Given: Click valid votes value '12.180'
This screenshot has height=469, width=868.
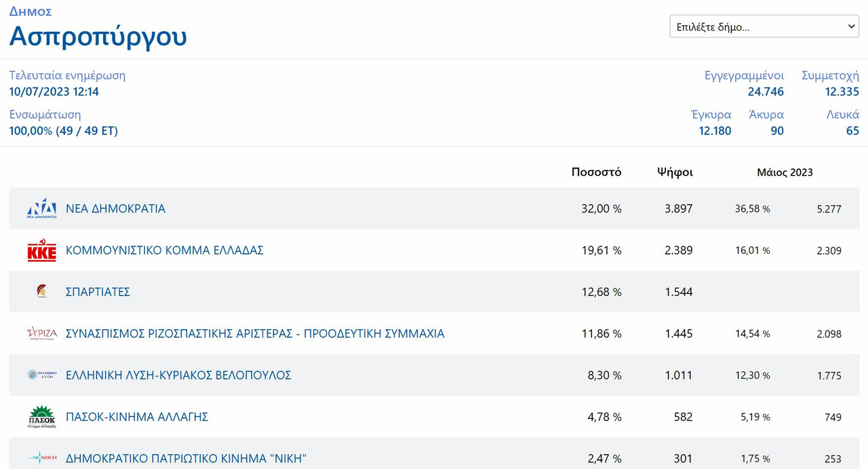Looking at the screenshot, I should pos(715,131).
